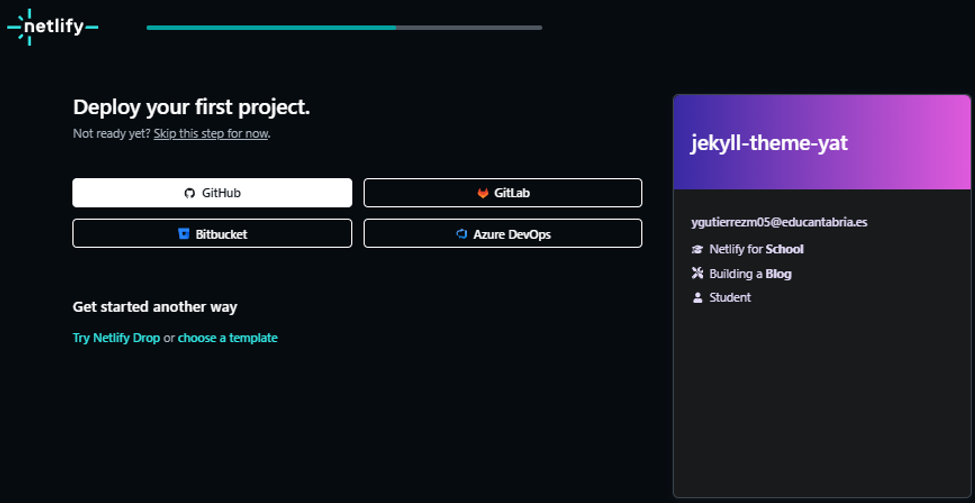Follow the choose a template link
The image size is (975, 503).
pos(228,338)
